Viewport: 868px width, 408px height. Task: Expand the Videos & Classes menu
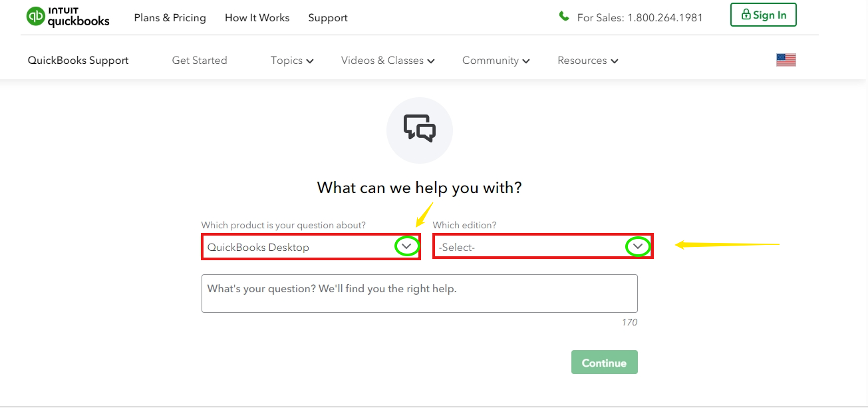[387, 61]
